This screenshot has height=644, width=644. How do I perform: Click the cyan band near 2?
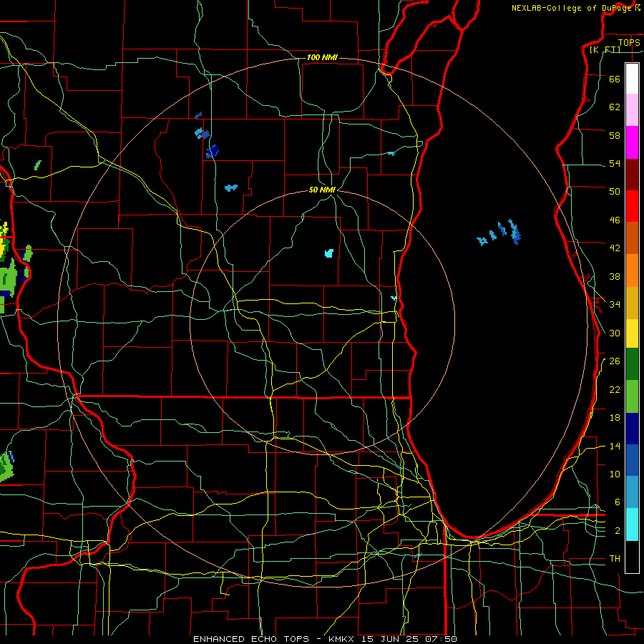(632, 525)
